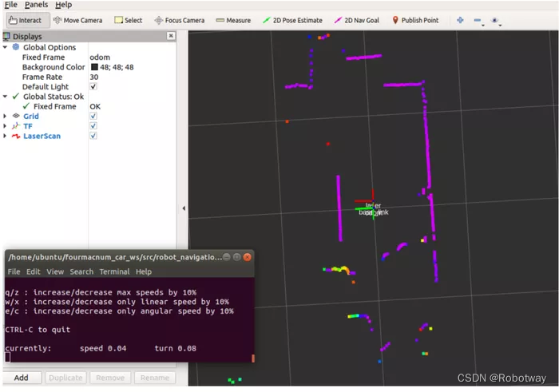Open the eye view options icon
559x392 pixels.
point(494,20)
